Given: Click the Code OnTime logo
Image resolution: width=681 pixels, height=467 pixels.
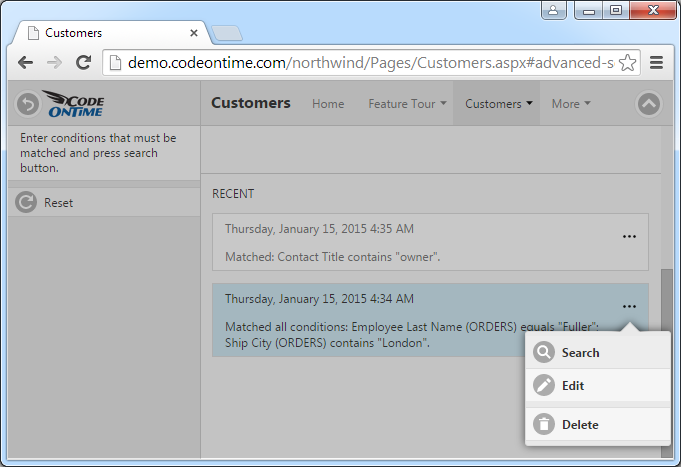Looking at the screenshot, I should coord(73,104).
